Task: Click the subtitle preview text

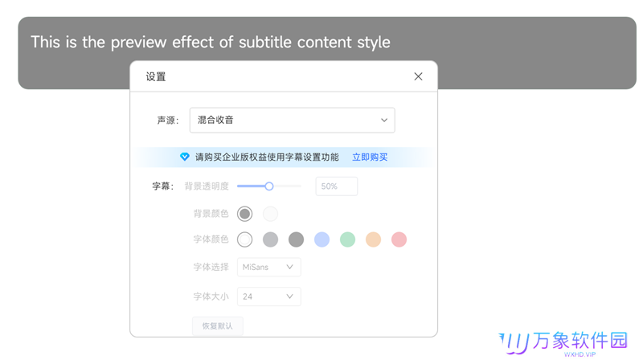Action: pyautogui.click(x=211, y=43)
